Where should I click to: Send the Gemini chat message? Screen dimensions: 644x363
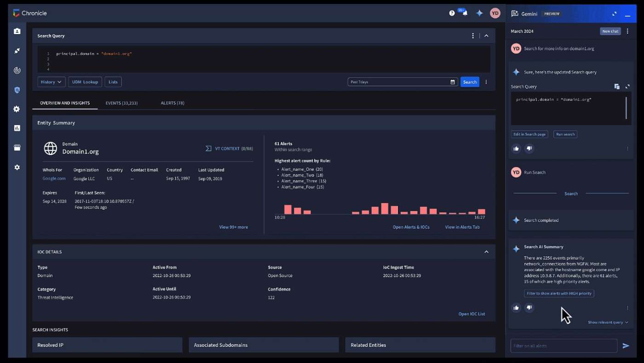click(x=626, y=346)
